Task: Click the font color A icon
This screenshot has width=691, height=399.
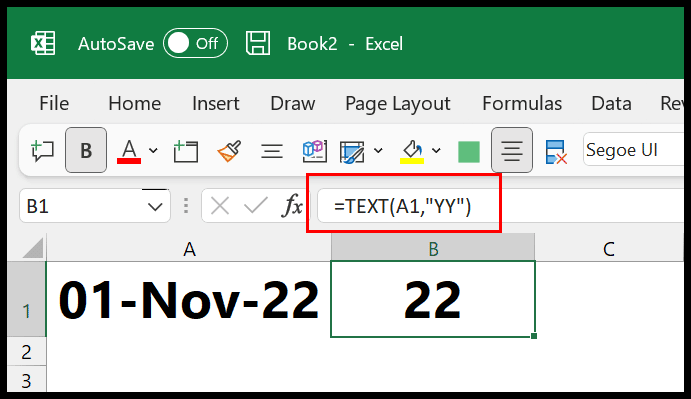Action: point(129,151)
